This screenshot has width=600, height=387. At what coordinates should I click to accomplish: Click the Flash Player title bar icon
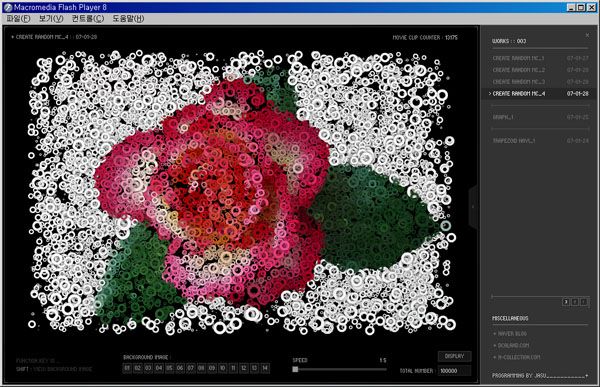point(8,7)
